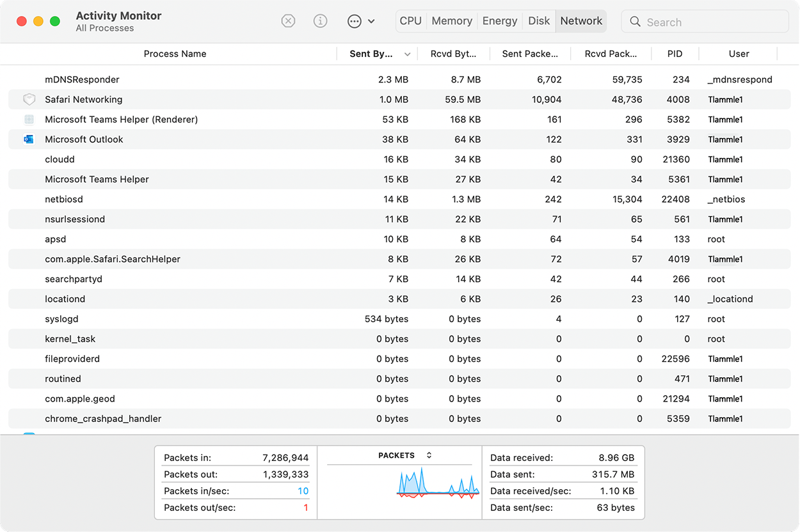800x532 pixels.
Task: Click the More options ellipsis icon
Action: [x=354, y=21]
